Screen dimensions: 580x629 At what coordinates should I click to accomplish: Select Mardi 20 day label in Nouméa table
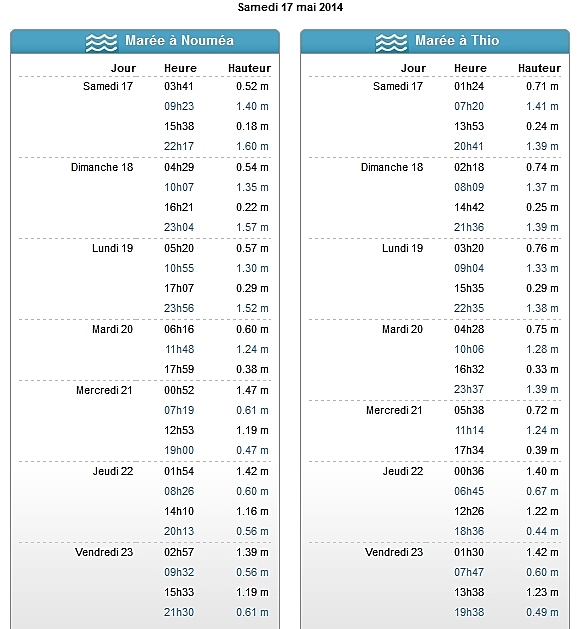click(112, 329)
